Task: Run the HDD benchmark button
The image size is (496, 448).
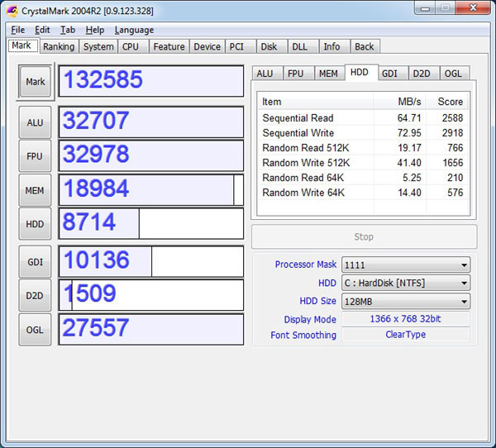Action: tap(35, 224)
